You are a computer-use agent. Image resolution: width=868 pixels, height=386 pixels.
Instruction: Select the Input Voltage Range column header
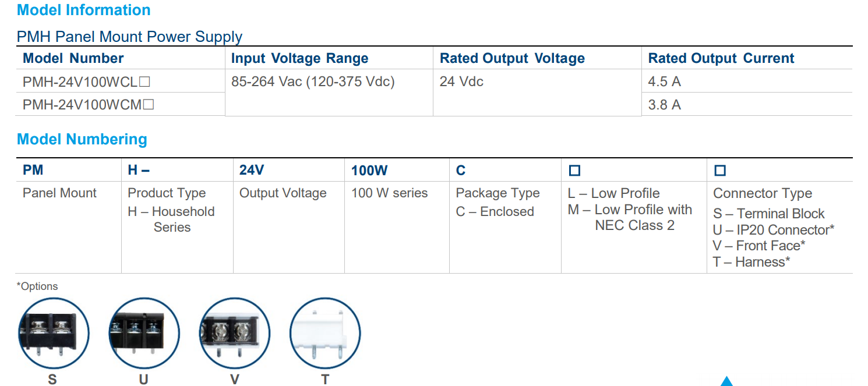pyautogui.click(x=299, y=59)
